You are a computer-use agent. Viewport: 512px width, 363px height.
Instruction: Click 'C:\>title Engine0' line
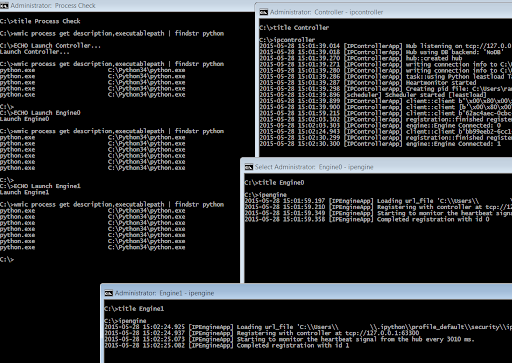pyautogui.click(x=274, y=183)
